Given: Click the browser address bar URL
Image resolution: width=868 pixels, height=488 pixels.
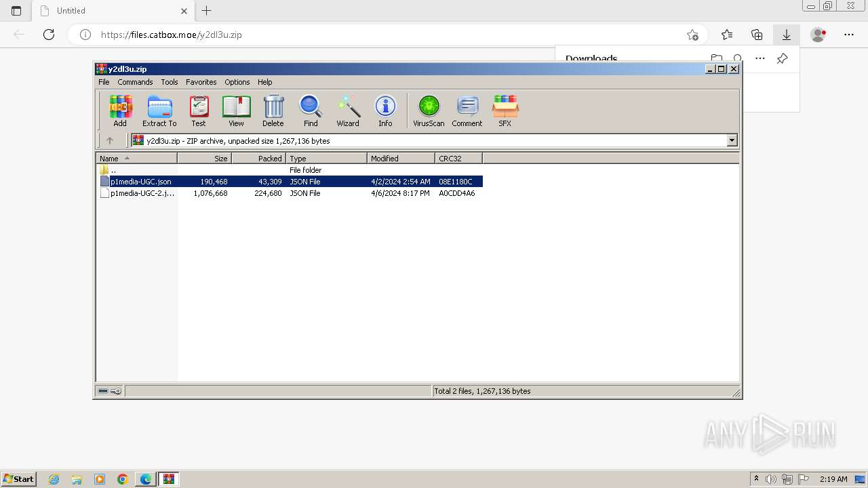Looking at the screenshot, I should (172, 35).
